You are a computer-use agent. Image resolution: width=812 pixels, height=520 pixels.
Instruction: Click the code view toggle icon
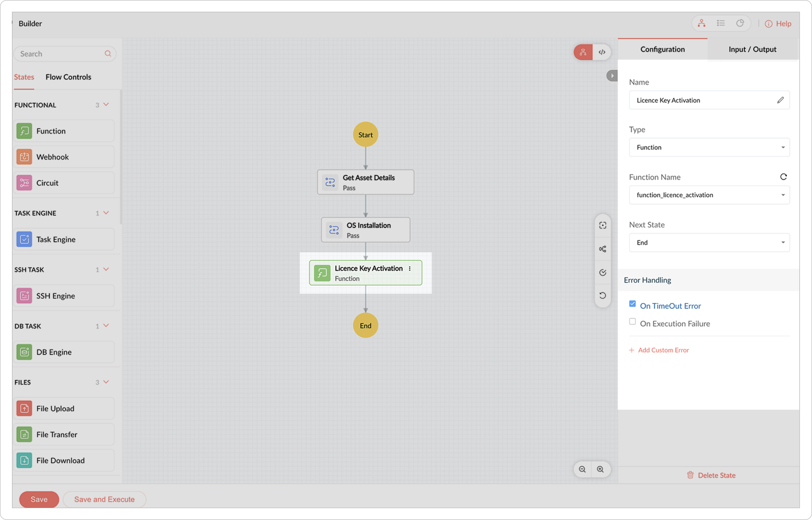602,52
